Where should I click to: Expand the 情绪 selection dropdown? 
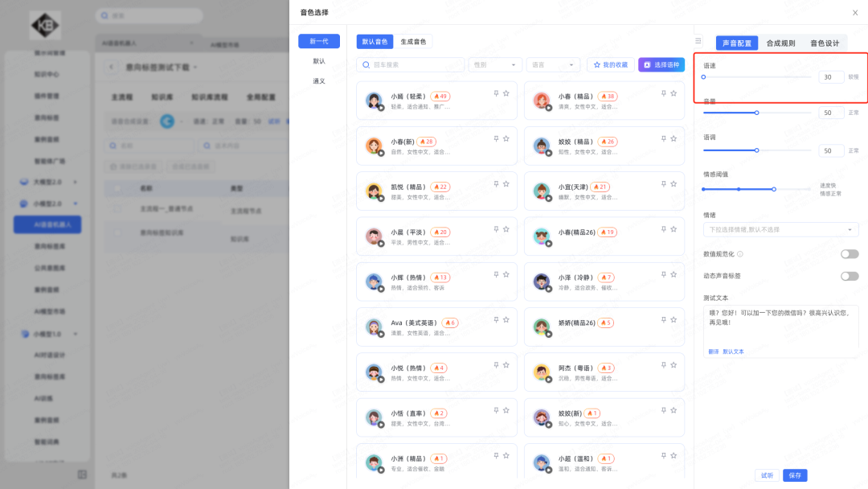coord(780,230)
